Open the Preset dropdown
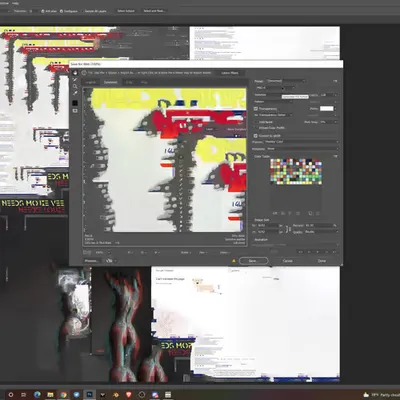 pos(285,81)
